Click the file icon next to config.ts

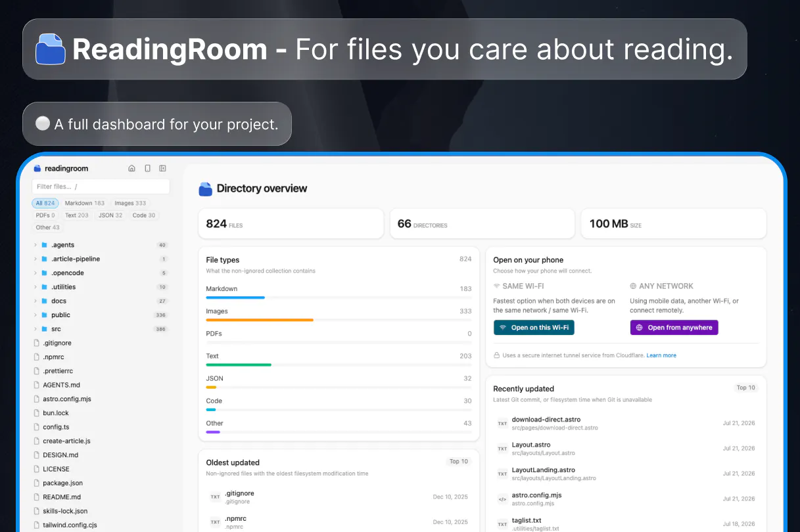click(37, 427)
